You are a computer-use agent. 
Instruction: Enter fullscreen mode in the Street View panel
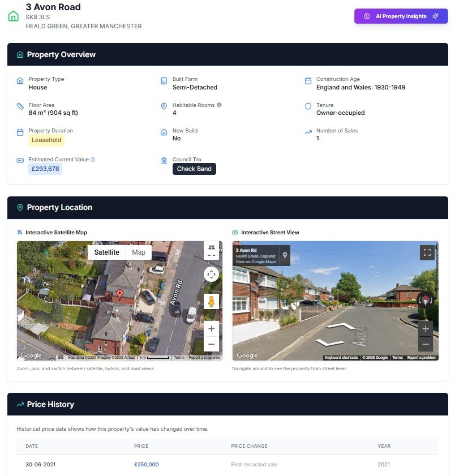(427, 252)
